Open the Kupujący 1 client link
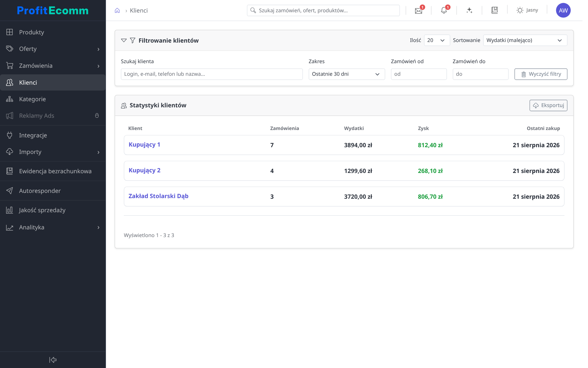Screen dimensions: 588x368 pyautogui.click(x=144, y=145)
